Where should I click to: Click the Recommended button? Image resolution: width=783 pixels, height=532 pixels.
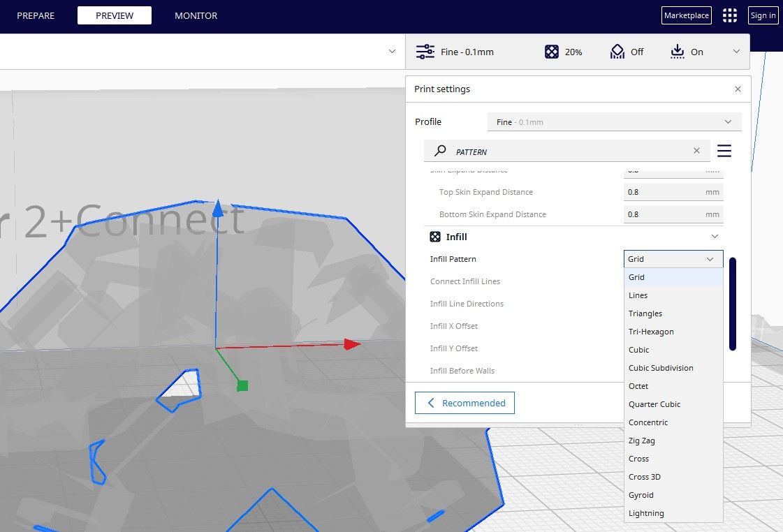point(464,403)
